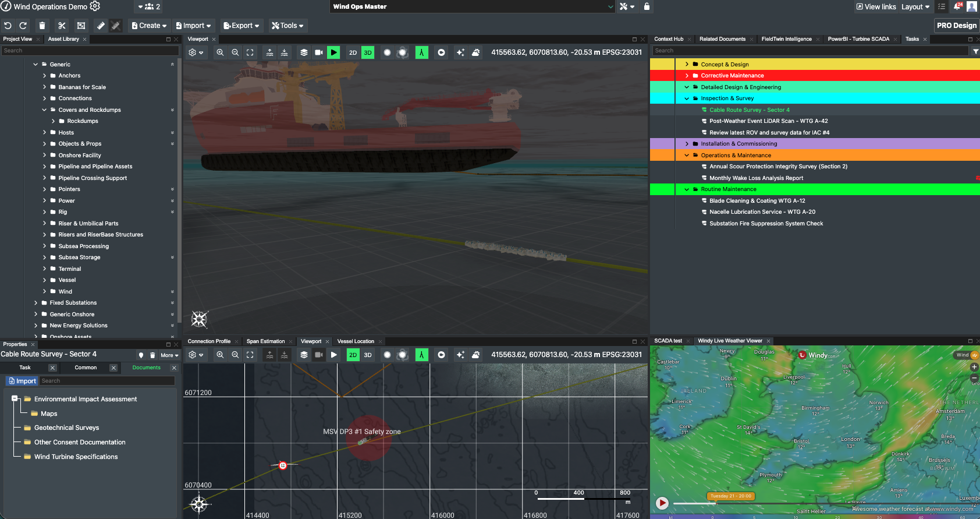The image size is (980, 519).
Task: Collapse the Routine Maintenance task group
Action: coord(687,189)
